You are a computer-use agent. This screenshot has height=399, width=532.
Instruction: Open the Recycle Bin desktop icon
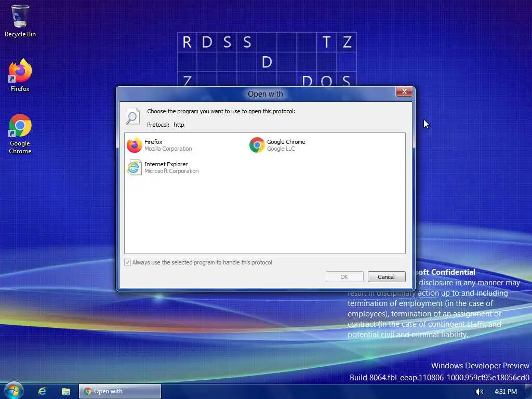(x=20, y=21)
